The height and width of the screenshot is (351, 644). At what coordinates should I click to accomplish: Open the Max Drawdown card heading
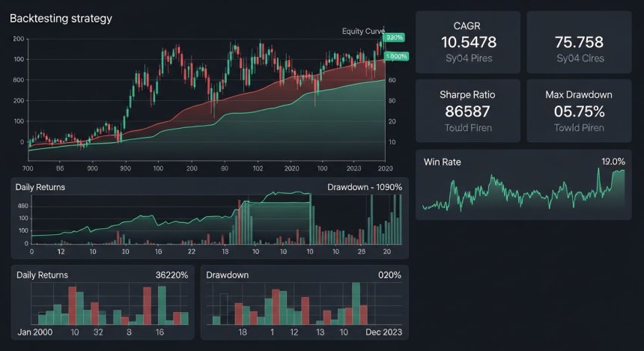(x=578, y=95)
